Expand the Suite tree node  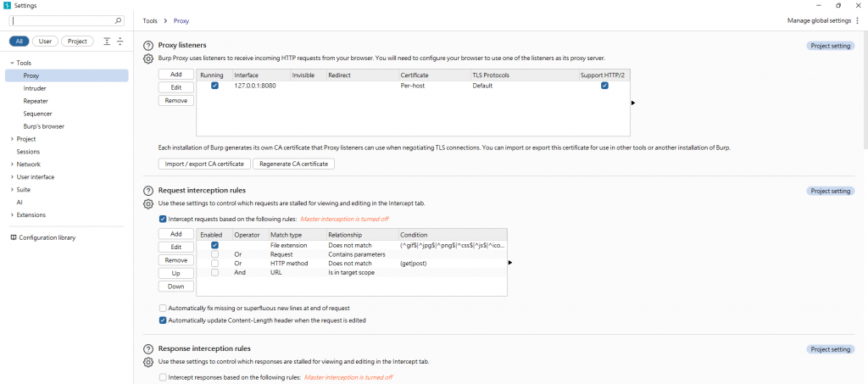[x=12, y=190]
